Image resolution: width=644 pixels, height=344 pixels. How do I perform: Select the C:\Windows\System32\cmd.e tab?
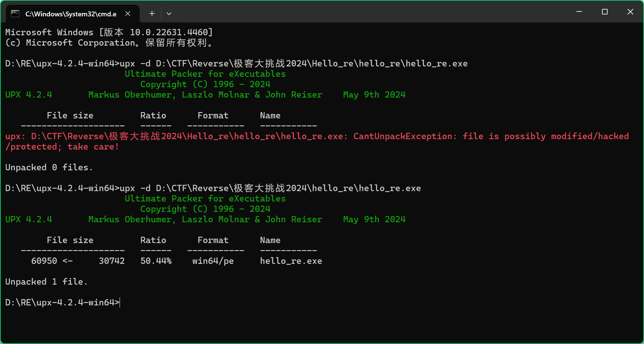click(73, 14)
